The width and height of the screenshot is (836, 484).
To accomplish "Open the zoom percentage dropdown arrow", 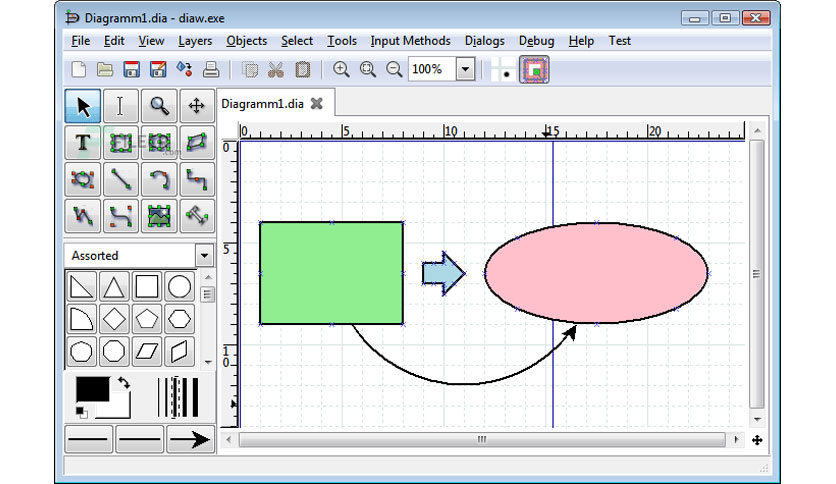I will pos(465,69).
